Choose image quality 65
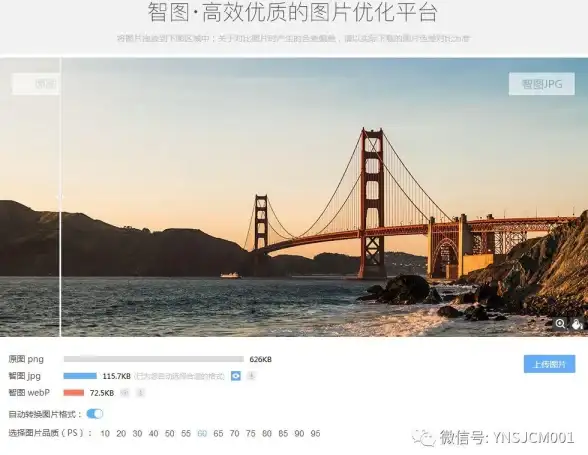The width and height of the screenshot is (588, 455). [x=218, y=434]
